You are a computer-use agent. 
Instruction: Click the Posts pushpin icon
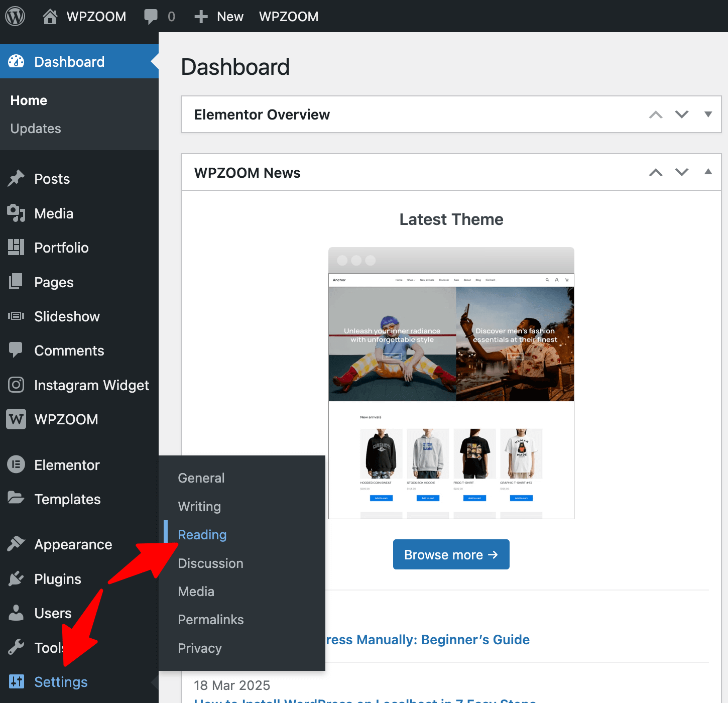16,179
